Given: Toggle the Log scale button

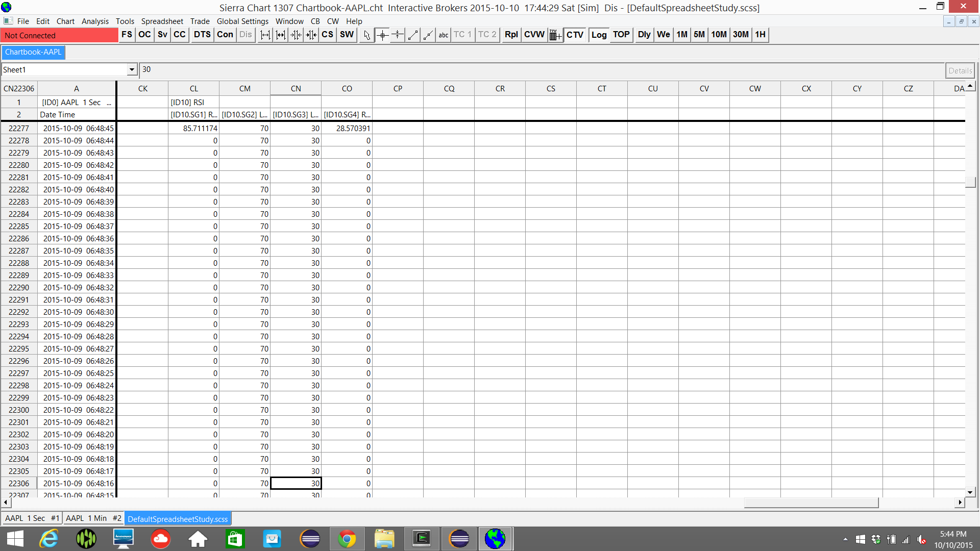Looking at the screenshot, I should [x=599, y=35].
